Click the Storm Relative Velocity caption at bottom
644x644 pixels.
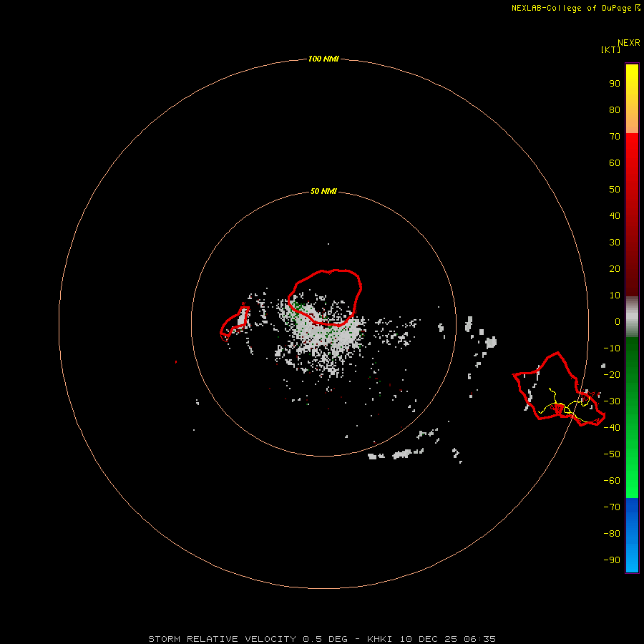[322, 639]
